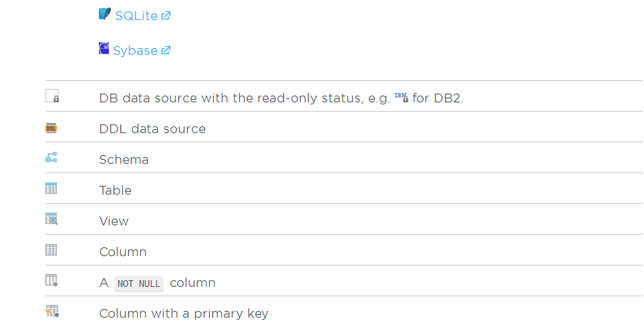Screen dimensions: 644x323
Task: Click the Sybase logo icon
Action: click(x=104, y=49)
